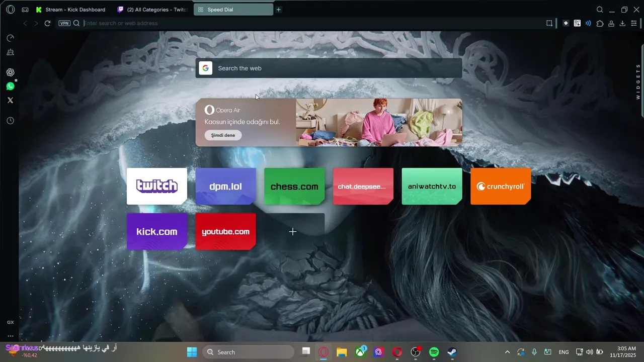This screenshot has height=362, width=644.
Task: Open Steam from the taskbar
Action: point(452,352)
